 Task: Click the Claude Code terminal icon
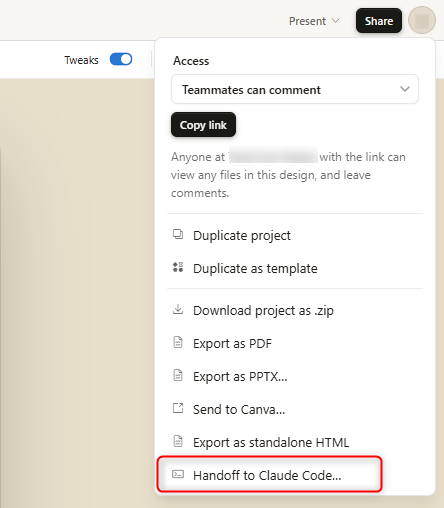coord(178,474)
